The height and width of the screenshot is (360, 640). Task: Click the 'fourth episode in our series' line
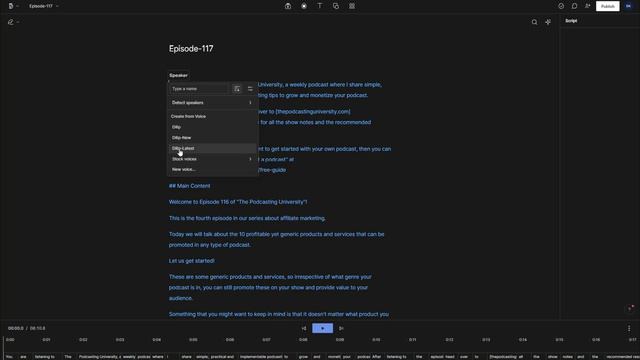[247, 218]
